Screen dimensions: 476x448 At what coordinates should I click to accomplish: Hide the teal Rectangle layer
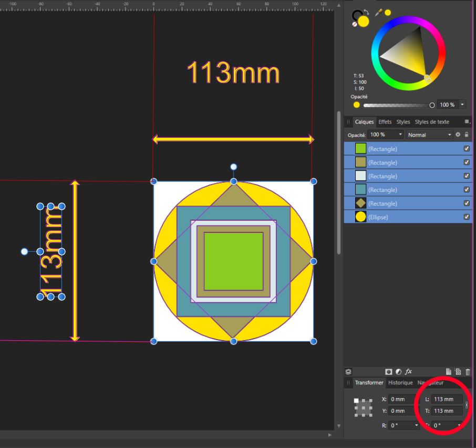467,189
